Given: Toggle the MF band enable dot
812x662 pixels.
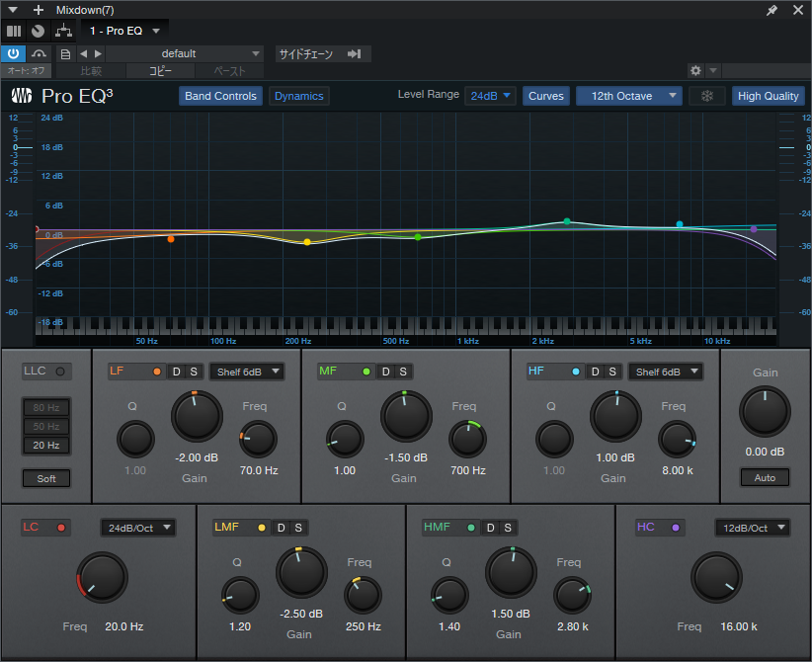Looking at the screenshot, I should [x=366, y=372].
